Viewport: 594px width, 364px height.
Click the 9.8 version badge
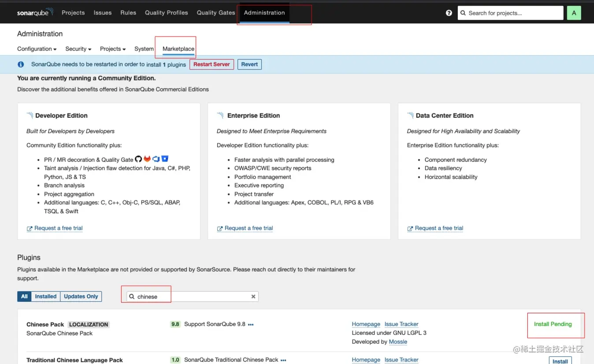[x=175, y=324]
